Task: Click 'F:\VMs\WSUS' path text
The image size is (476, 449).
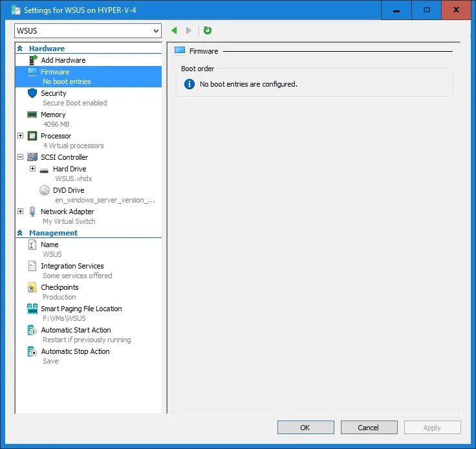Action: 64,318
